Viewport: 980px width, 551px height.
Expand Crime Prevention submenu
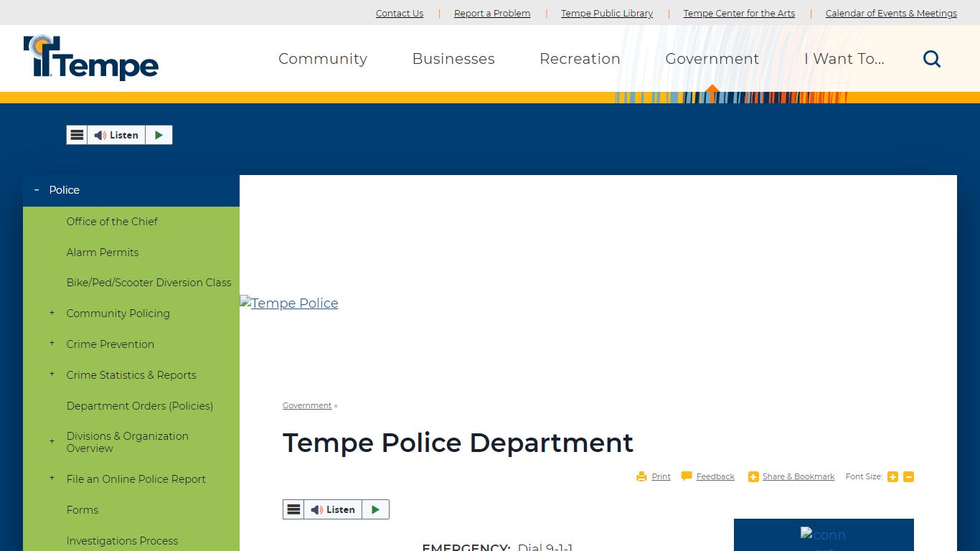(x=52, y=344)
